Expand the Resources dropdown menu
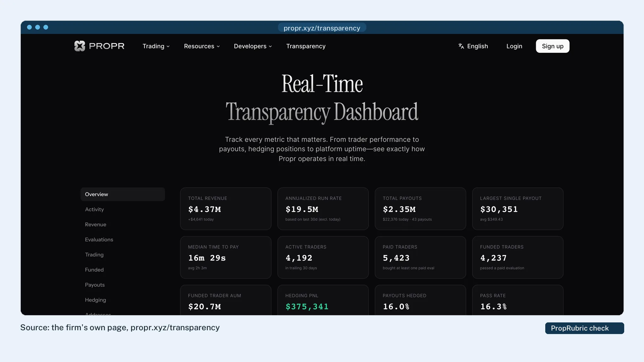644x362 pixels. click(202, 46)
